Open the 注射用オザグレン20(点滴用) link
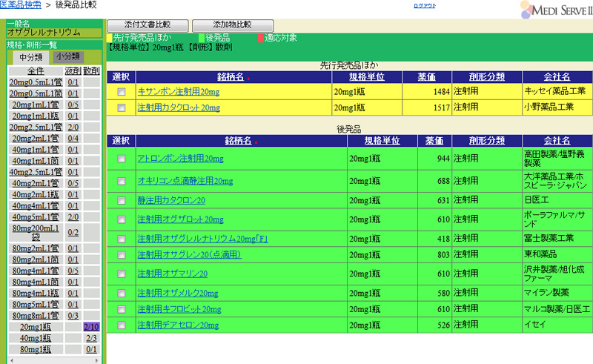The width and height of the screenshot is (593, 364). [190, 254]
